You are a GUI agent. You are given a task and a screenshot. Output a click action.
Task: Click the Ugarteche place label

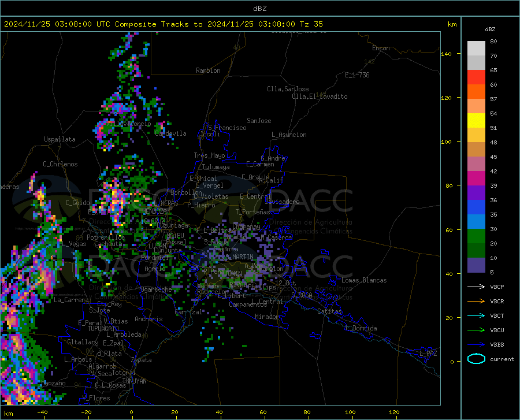click(156, 289)
